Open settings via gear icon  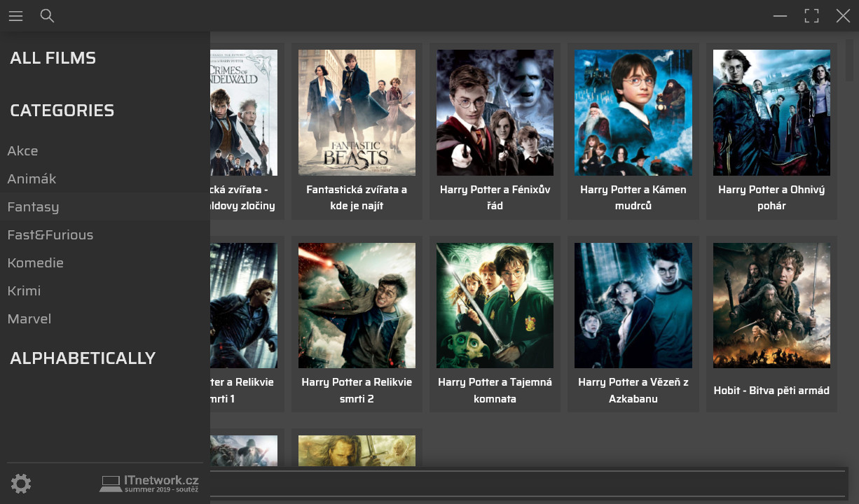click(x=21, y=484)
